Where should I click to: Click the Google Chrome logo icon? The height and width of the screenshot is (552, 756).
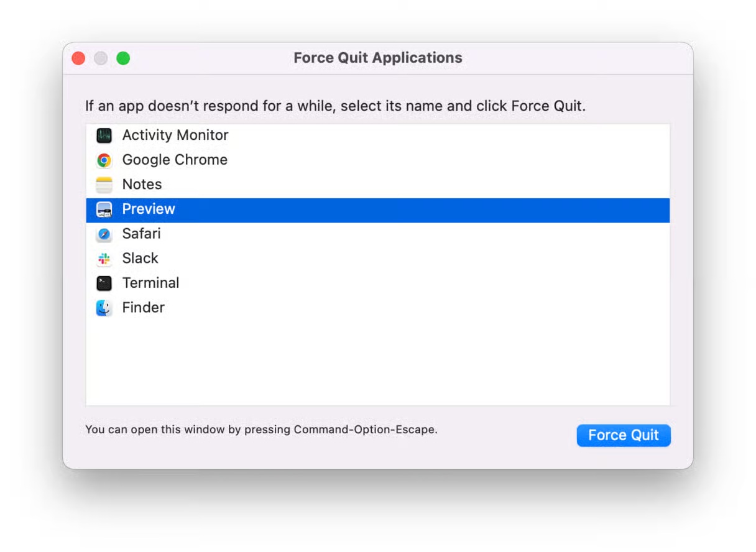click(104, 160)
